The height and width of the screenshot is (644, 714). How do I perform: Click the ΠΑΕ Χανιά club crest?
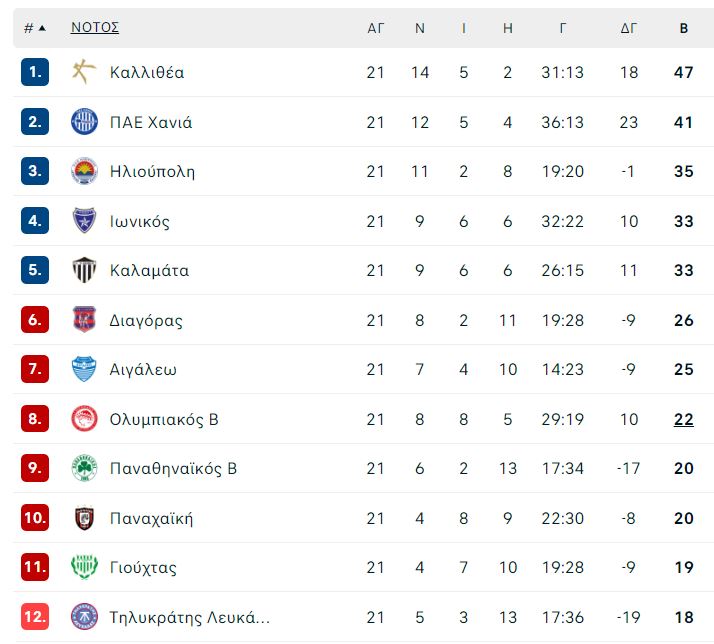coord(84,122)
